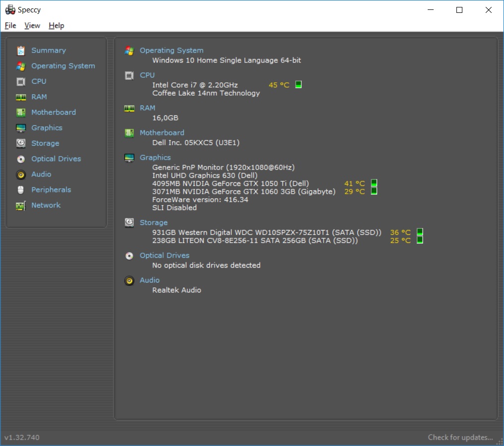Click the CPU heading link in summary
504x446 pixels.
(147, 75)
